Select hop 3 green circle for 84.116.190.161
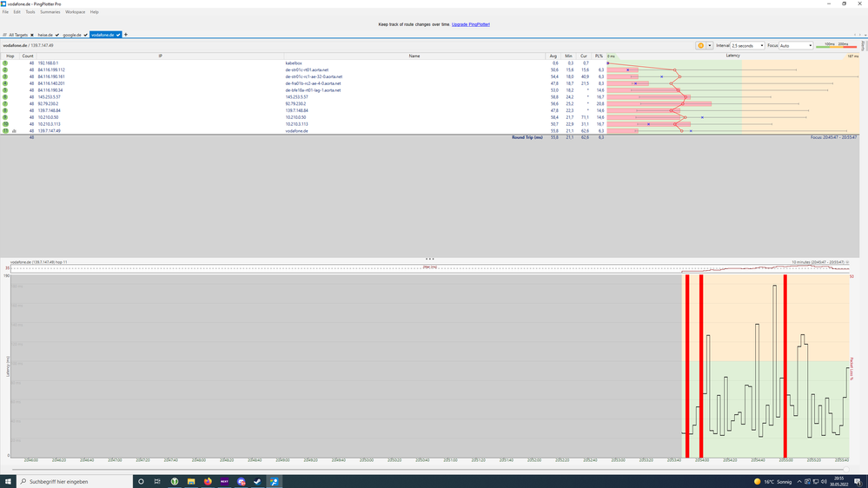This screenshot has height=488, width=868. (5, 76)
